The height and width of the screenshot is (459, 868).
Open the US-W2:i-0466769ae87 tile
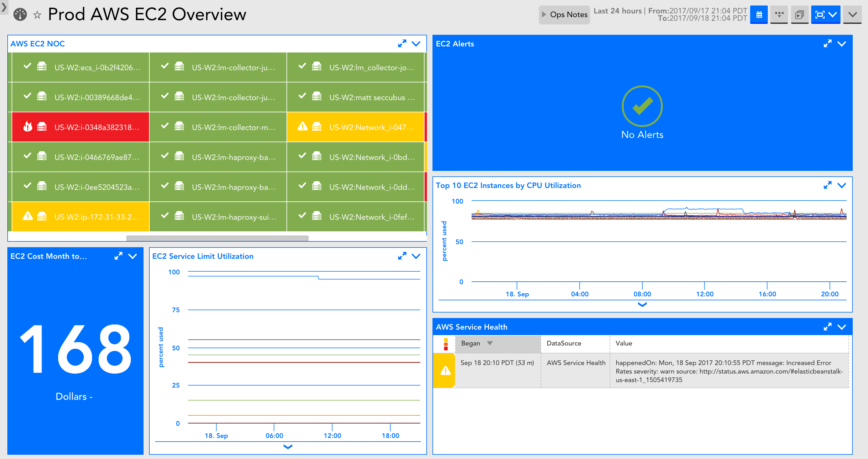click(x=81, y=157)
